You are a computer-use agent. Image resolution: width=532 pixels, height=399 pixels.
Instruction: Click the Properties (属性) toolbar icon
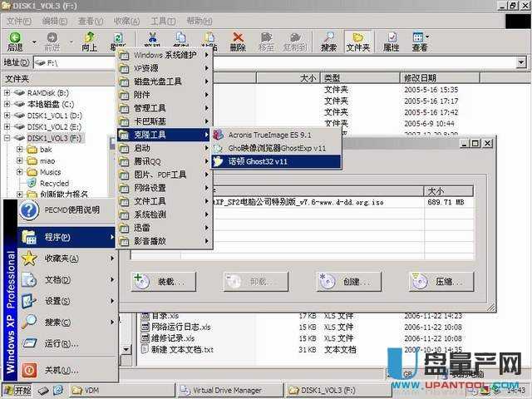point(392,42)
